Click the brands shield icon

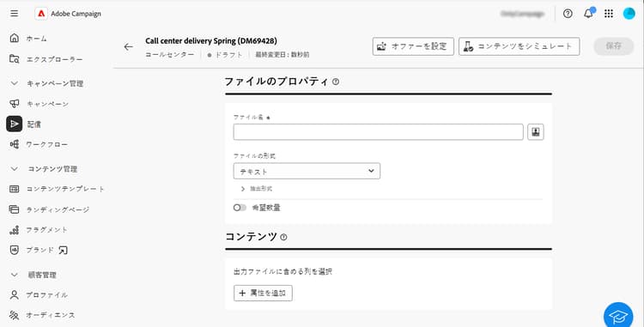point(14,250)
